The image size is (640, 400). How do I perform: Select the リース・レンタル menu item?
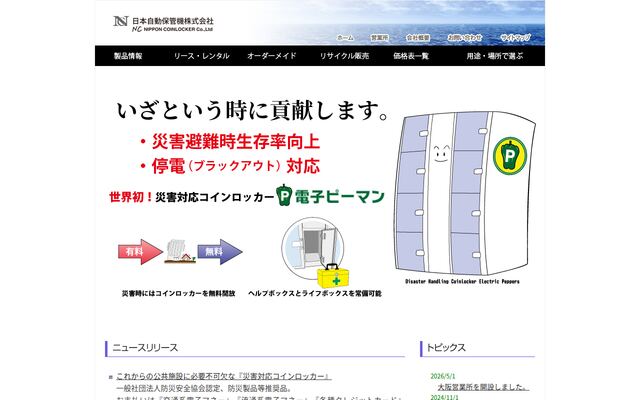[202, 56]
